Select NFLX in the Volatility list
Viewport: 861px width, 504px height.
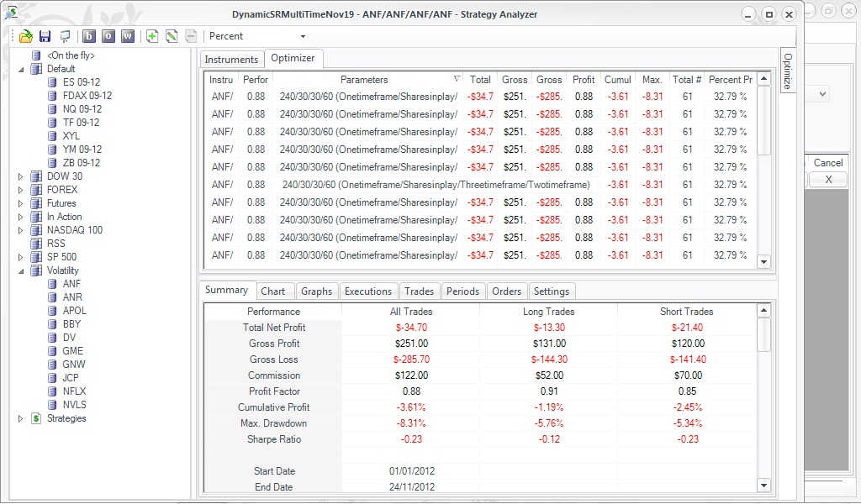click(74, 391)
